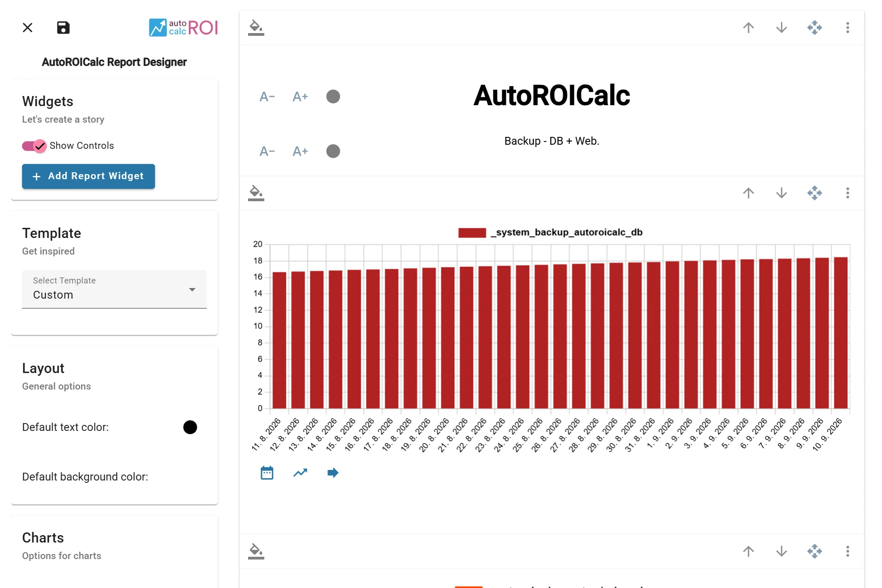Viewport: 882px width, 588px height.
Task: Click the 'AutoROICalc Report Designer' title
Action: [x=114, y=62]
